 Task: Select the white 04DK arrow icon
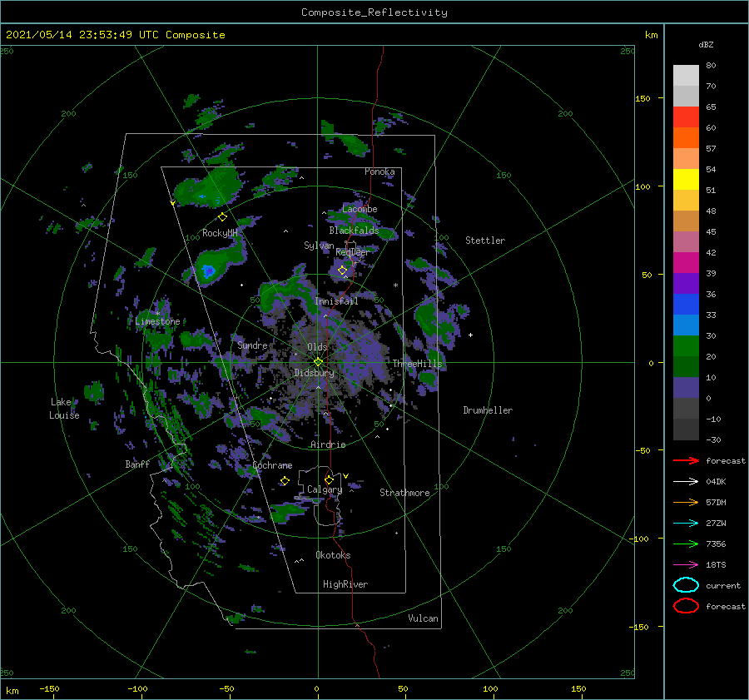coord(686,482)
